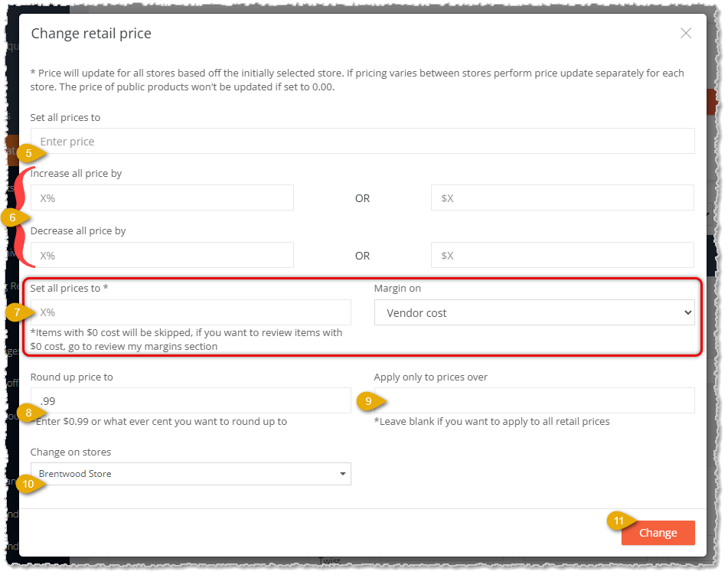Screen dimensions: 728x578
Task: Click the Items with $0 cost note
Action: (x=186, y=339)
